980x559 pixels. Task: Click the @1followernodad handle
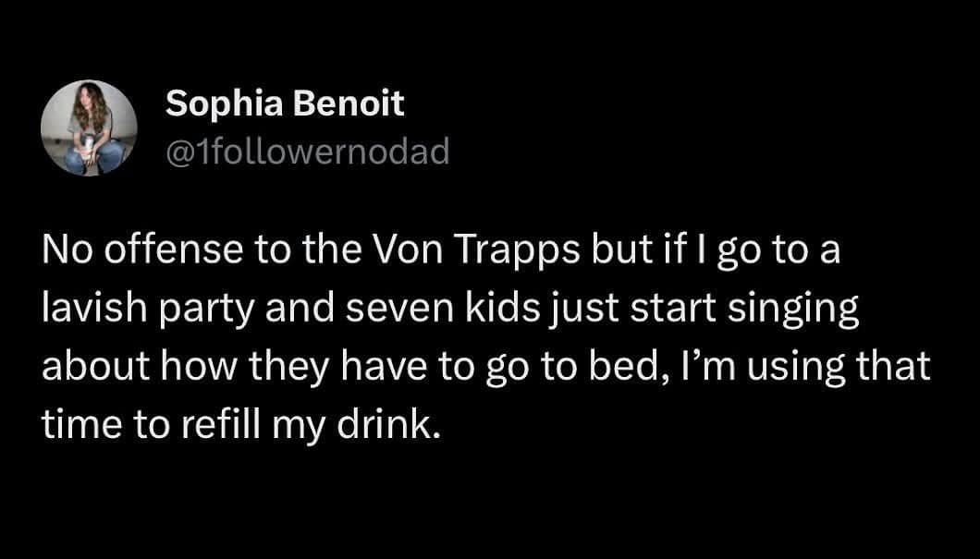(307, 150)
